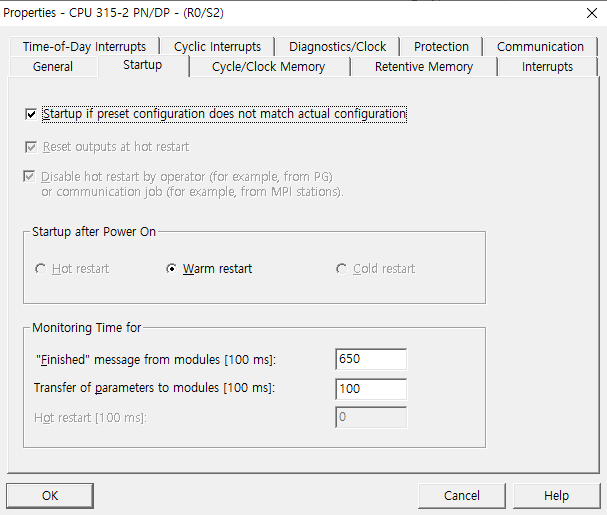Toggle startup on configuration mismatch checkbox
Image resolution: width=607 pixels, height=515 pixels.
point(31,114)
